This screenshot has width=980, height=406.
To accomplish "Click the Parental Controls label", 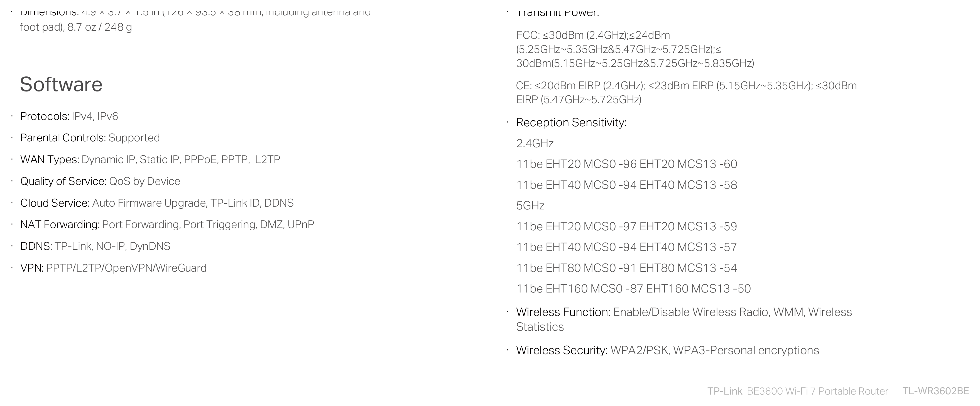I will click(x=63, y=137).
